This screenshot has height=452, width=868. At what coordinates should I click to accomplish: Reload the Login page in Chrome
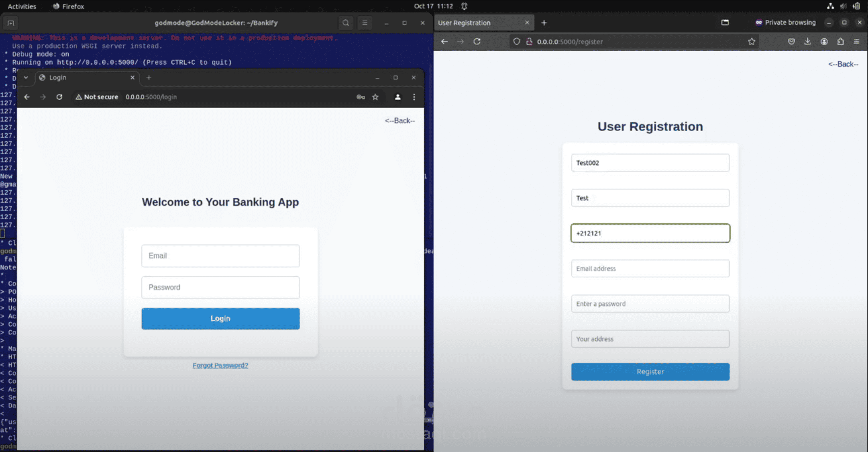[59, 97]
